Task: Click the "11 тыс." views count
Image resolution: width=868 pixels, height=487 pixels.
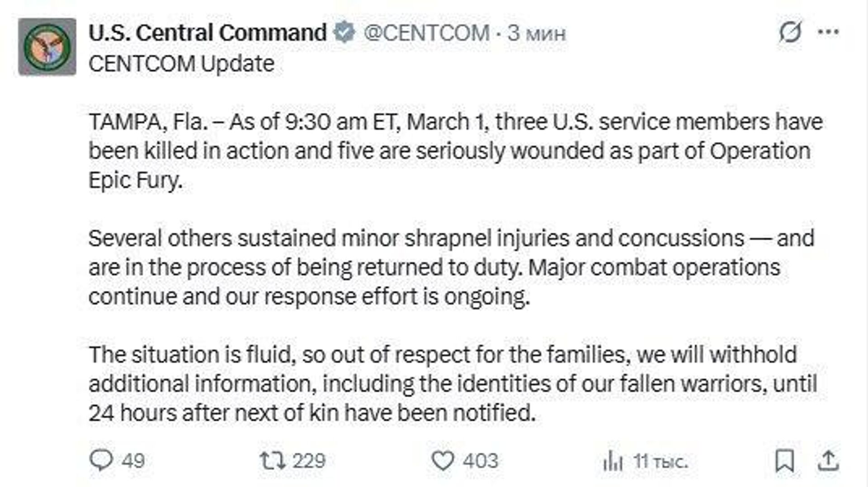Action: click(660, 461)
